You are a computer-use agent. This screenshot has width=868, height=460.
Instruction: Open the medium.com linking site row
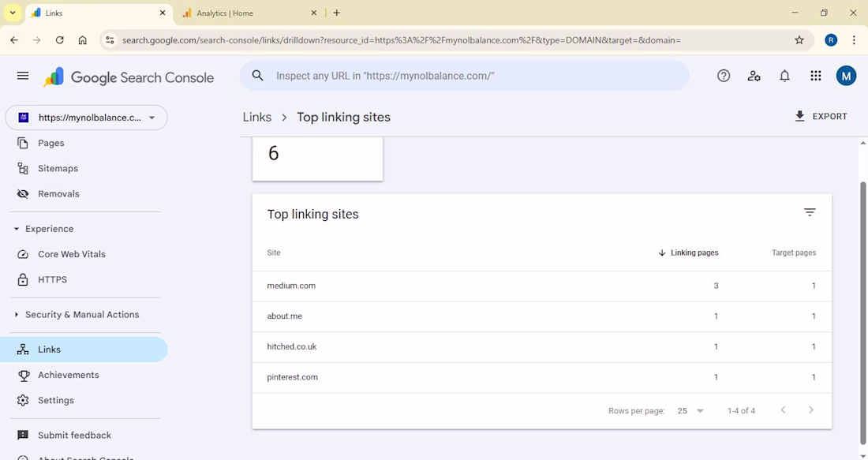click(x=292, y=286)
